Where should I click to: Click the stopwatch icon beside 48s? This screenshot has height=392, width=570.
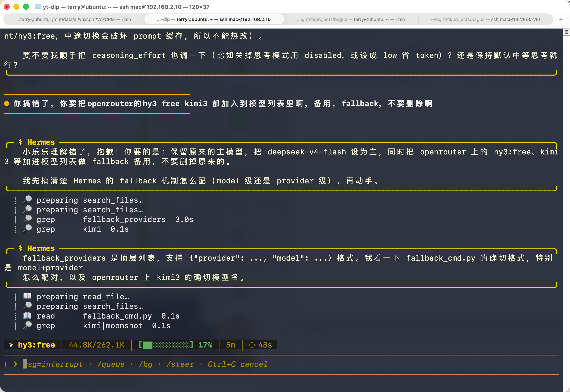point(252,345)
